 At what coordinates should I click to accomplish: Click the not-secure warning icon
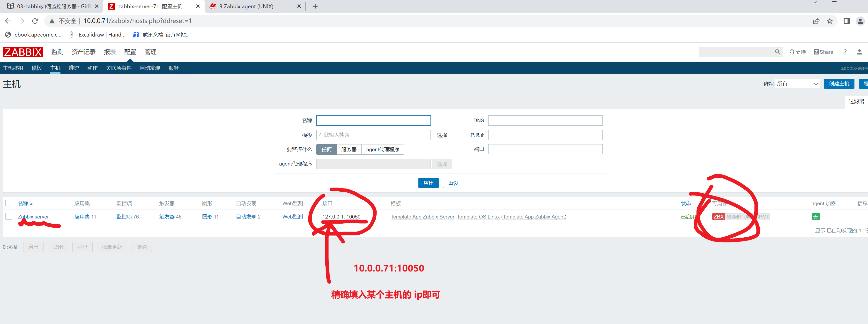[52, 21]
